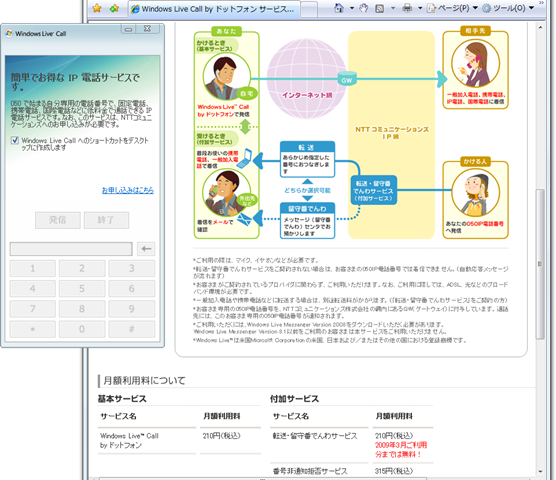Click the hand icon in browser toolbar
The image size is (556, 480).
364,8
